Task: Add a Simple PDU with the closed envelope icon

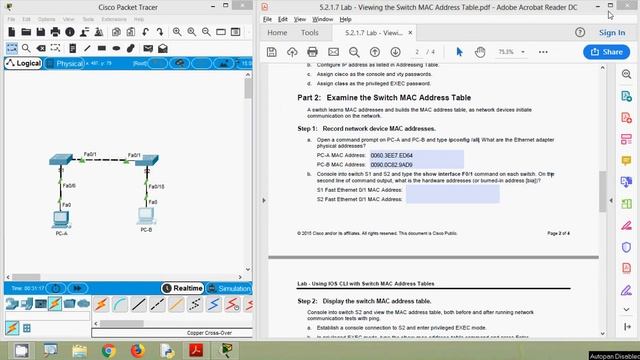Action: 148,49
